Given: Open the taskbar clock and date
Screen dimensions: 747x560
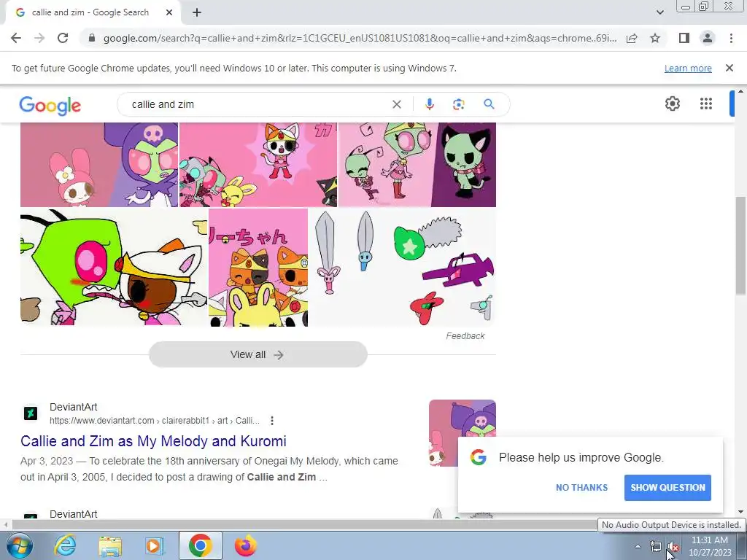Looking at the screenshot, I should pyautogui.click(x=710, y=546).
